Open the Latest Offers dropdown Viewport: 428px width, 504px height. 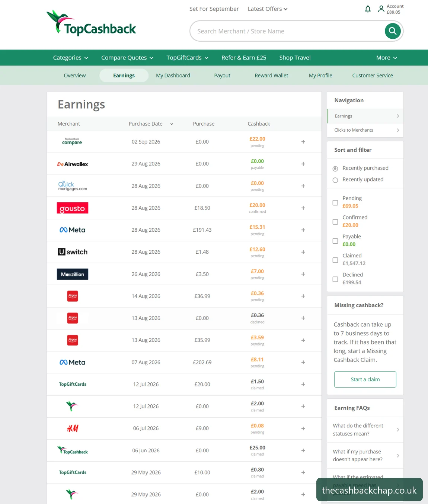pyautogui.click(x=268, y=9)
